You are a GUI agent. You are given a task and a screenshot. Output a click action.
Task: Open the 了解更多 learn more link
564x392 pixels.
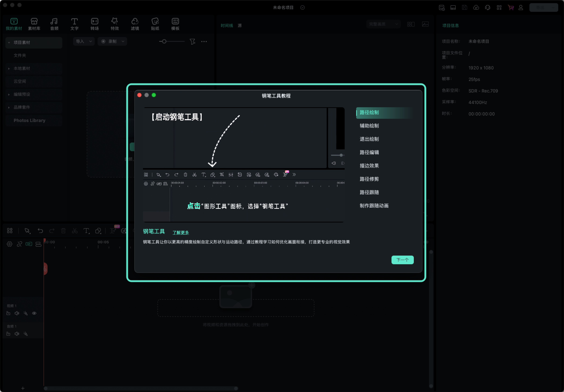[x=181, y=232]
